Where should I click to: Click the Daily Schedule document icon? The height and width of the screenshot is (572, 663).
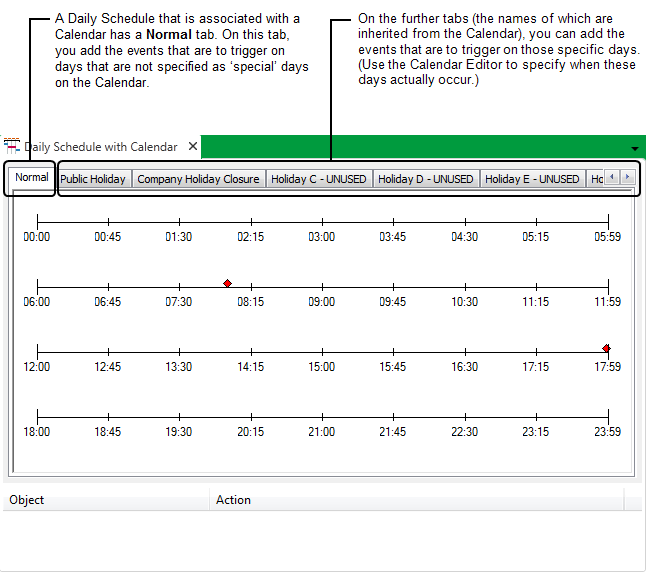[x=12, y=146]
